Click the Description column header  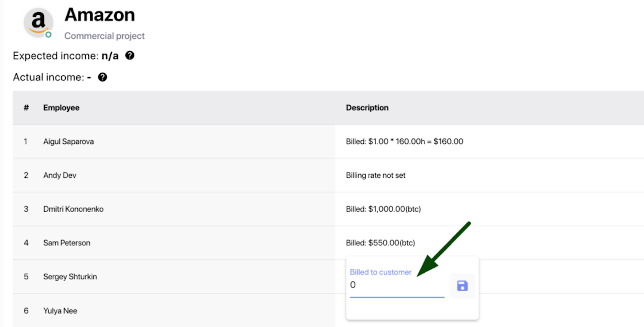(367, 108)
